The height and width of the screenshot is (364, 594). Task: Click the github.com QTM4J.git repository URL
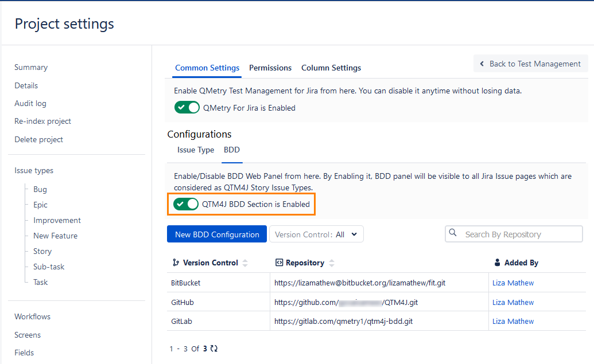(346, 302)
